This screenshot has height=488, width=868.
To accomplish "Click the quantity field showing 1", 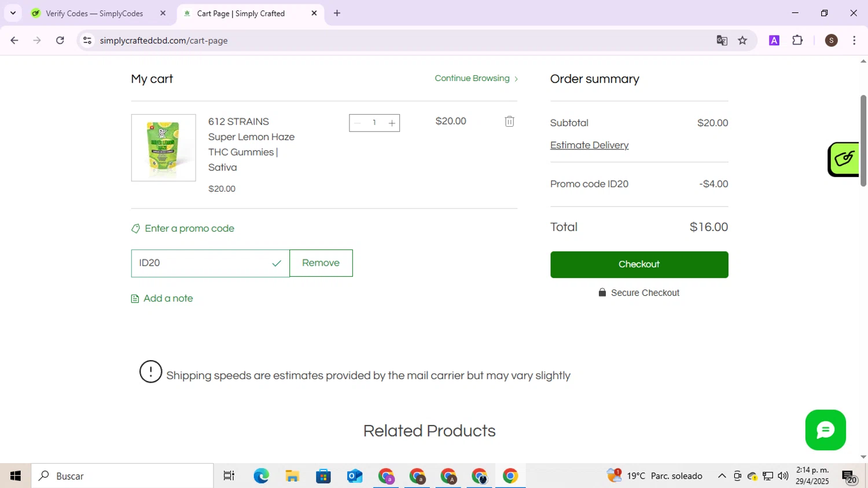I will pos(374,123).
